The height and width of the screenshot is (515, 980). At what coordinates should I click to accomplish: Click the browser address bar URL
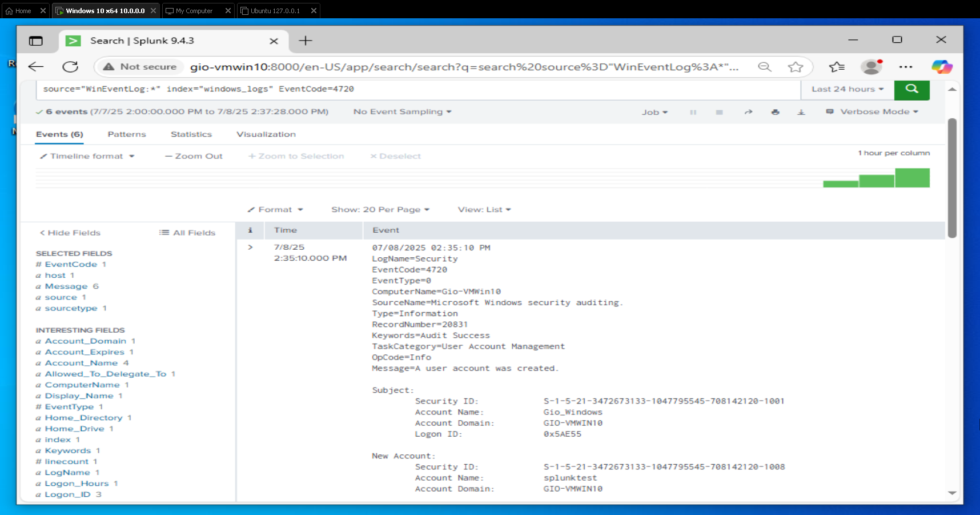click(464, 67)
